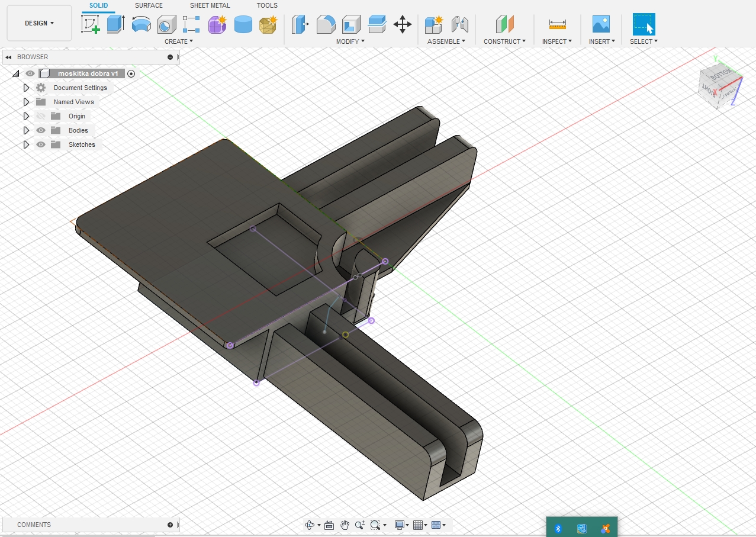Open the MODIFY menu label
This screenshot has width=756, height=537.
[x=350, y=41]
